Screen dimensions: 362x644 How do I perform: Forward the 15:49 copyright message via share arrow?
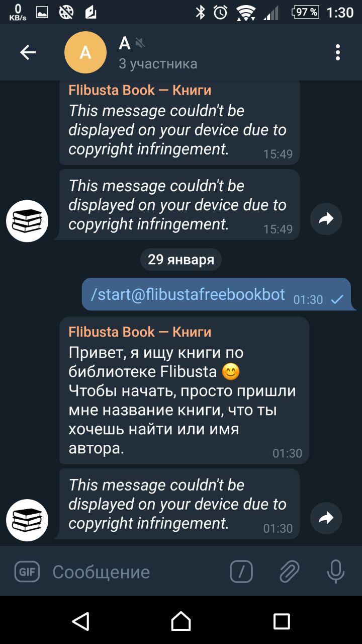(x=326, y=219)
